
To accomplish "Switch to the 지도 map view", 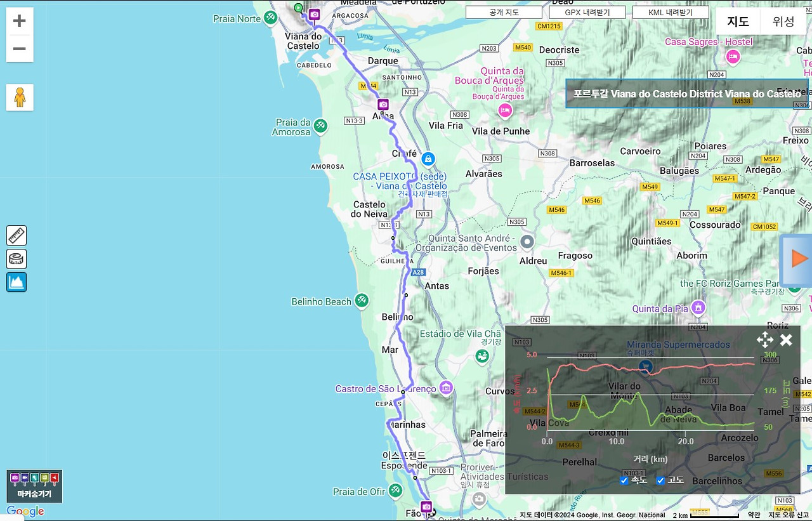I will pyautogui.click(x=738, y=21).
